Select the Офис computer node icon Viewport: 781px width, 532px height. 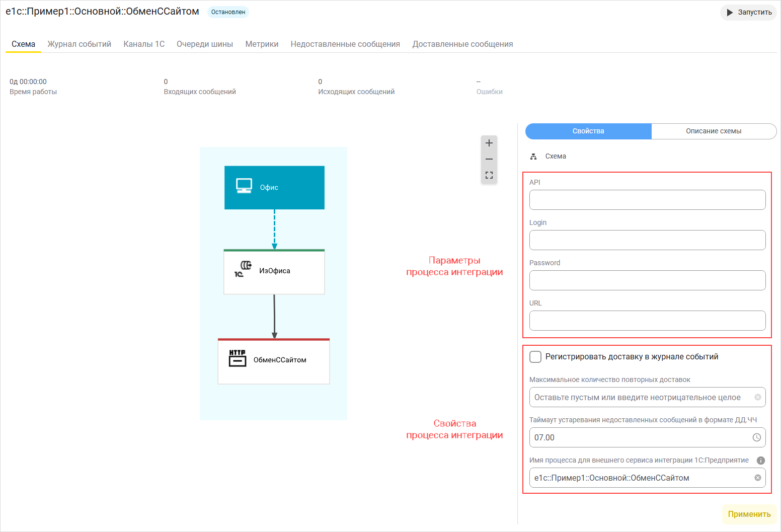tap(244, 186)
